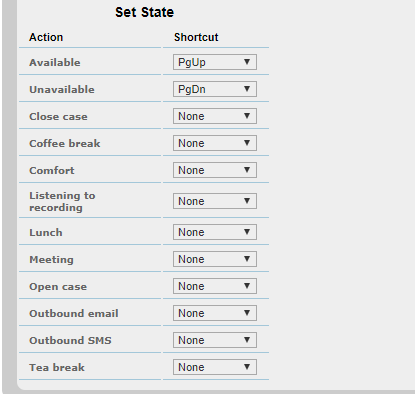Click the Shortcut column header
This screenshot has width=415, height=394.
pyautogui.click(x=196, y=37)
